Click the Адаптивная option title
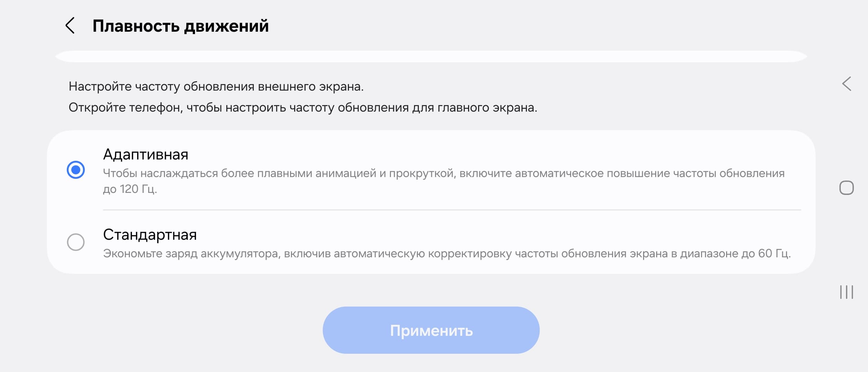This screenshot has height=372, width=868. pos(146,155)
